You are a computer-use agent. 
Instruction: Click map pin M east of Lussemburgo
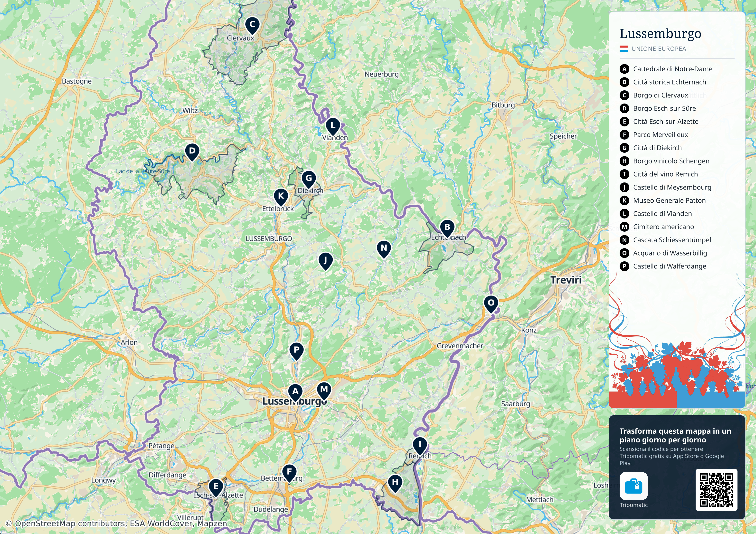(324, 390)
